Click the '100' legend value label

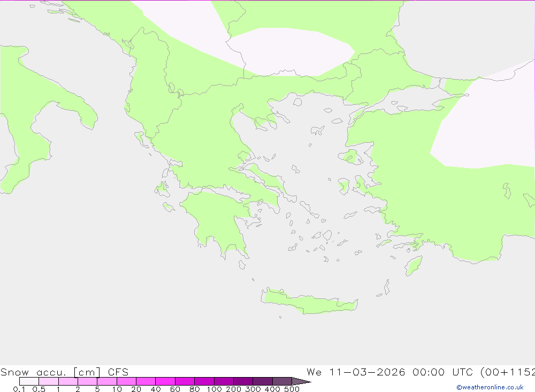(x=215, y=389)
